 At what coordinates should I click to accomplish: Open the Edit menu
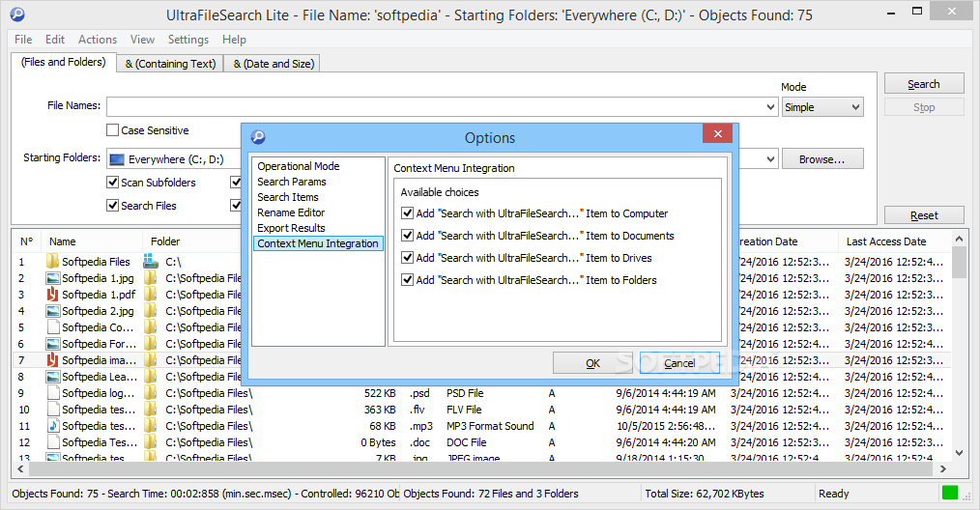(x=55, y=40)
